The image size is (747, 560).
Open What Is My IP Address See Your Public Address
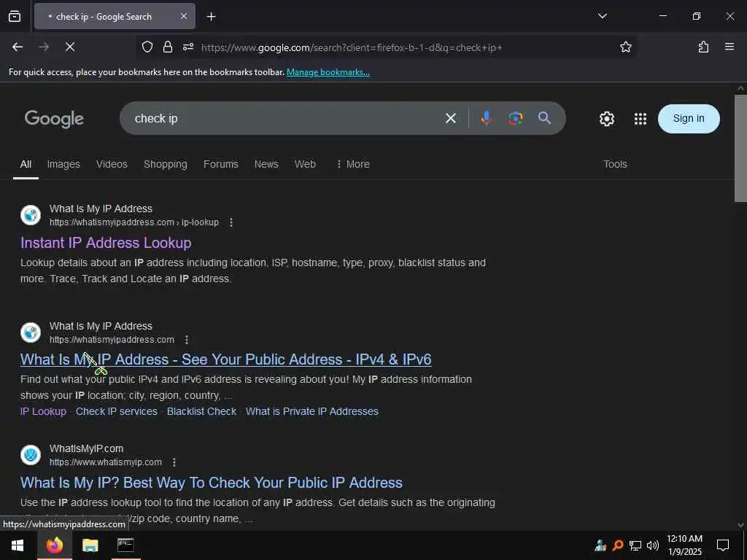226,359
